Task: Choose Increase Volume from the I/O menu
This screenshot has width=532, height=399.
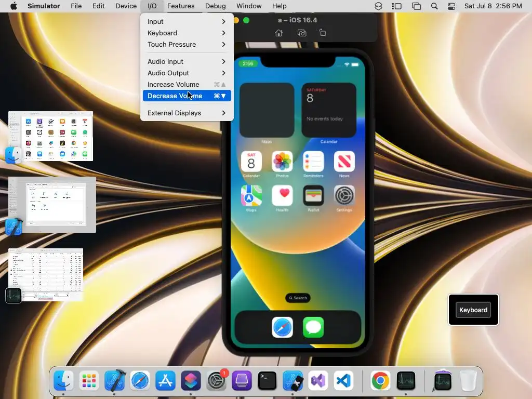Action: [x=187, y=85]
